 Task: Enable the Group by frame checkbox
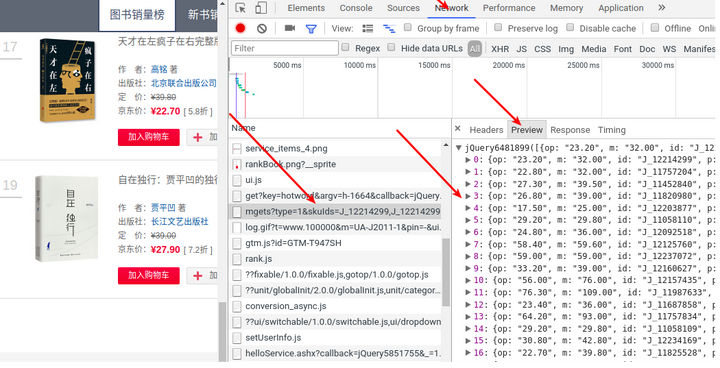[x=408, y=28]
